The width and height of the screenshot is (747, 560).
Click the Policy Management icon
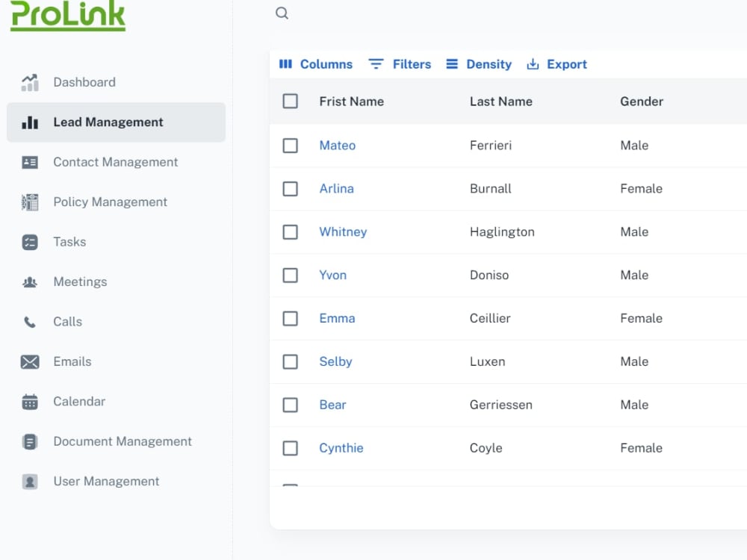coord(30,202)
